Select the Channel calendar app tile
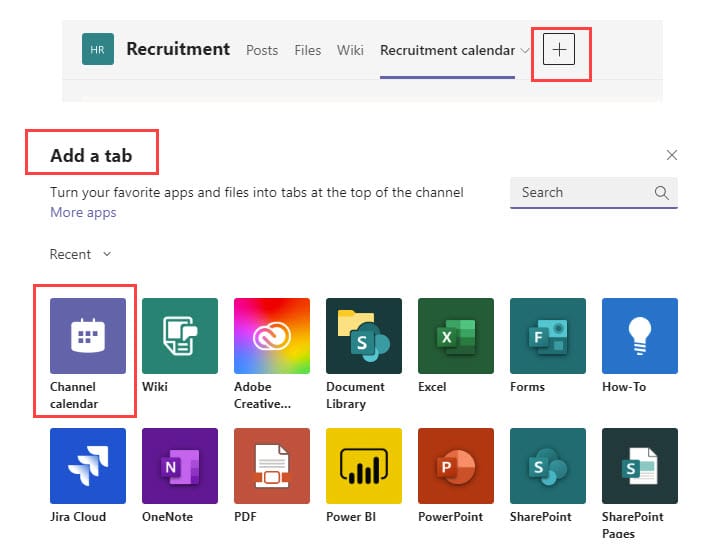Screen dimensions: 726x558 tap(88, 336)
